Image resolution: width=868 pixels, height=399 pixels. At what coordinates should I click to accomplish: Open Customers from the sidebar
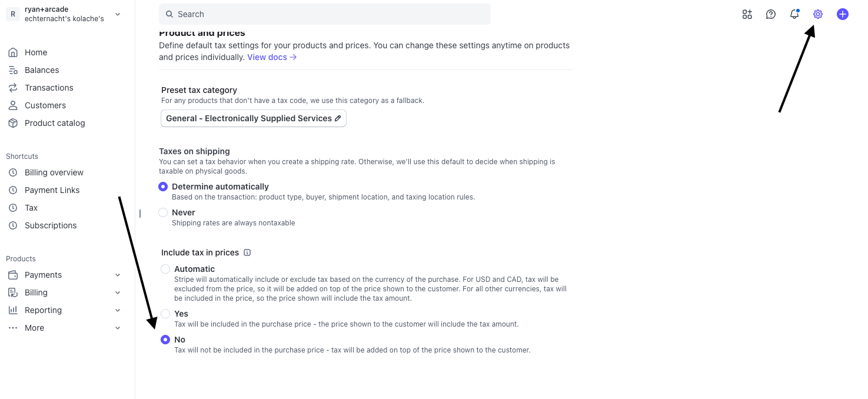(x=45, y=105)
